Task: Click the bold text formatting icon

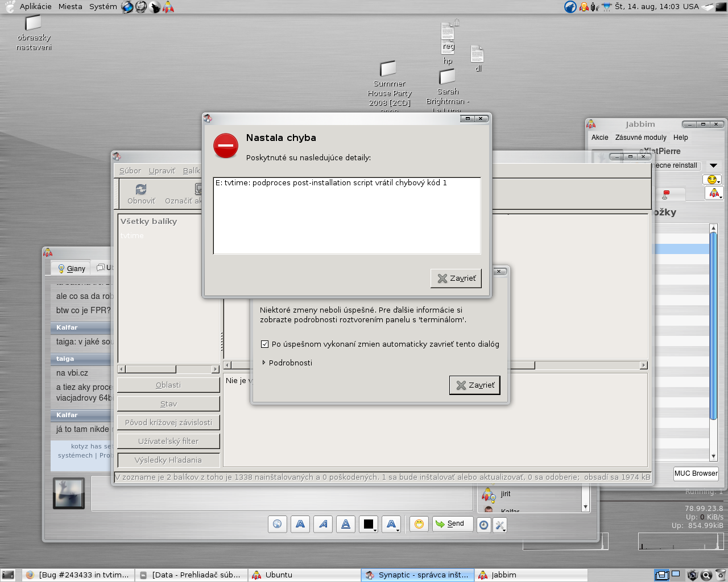Action: (x=300, y=524)
